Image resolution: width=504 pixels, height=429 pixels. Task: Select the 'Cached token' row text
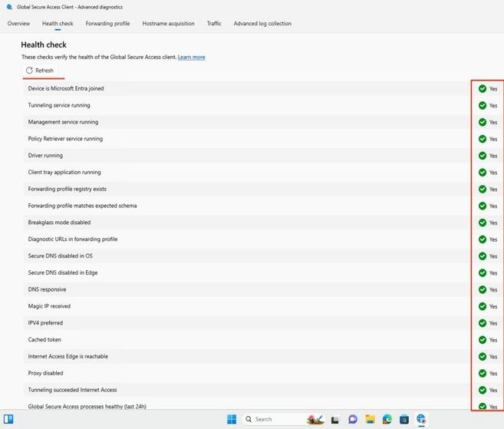click(44, 339)
